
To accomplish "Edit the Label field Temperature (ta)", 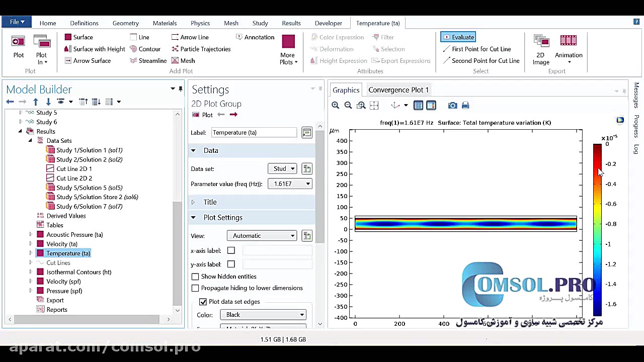I will 254,133.
